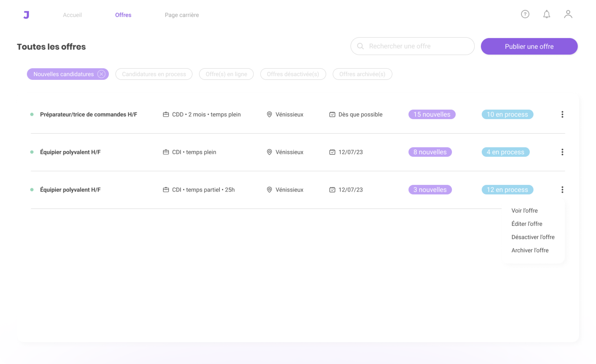Remove the Nouvelles candidatures filter via X
The height and width of the screenshot is (364, 596).
pyautogui.click(x=101, y=74)
